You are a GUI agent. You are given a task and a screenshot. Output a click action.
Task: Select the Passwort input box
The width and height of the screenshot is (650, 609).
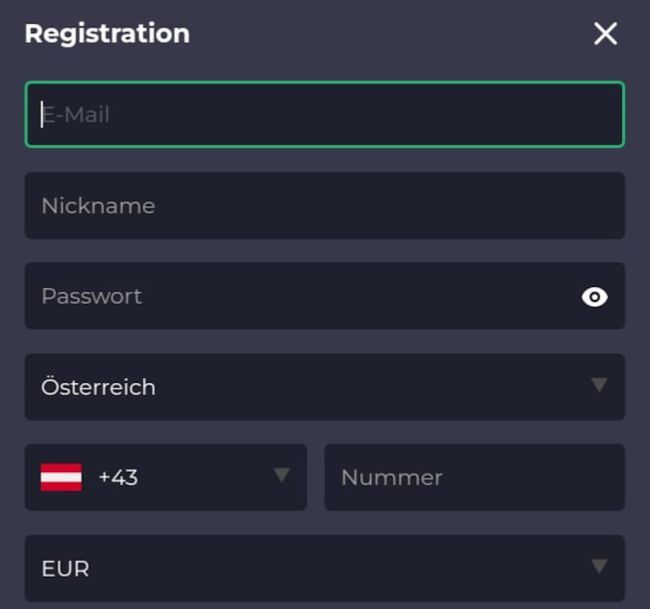[x=300, y=297]
